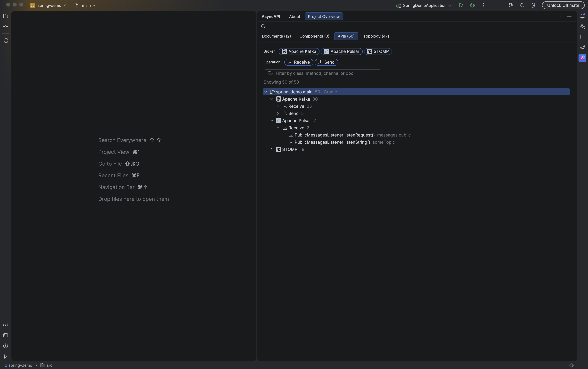
Task: Select the AsyncAPI plugin tool window icon
Action: (582, 58)
